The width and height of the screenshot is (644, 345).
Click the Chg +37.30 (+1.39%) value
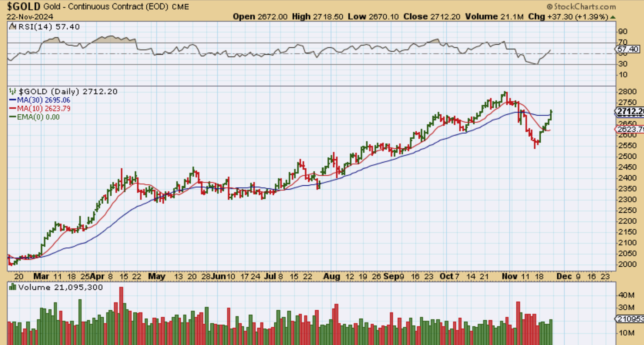(568, 17)
